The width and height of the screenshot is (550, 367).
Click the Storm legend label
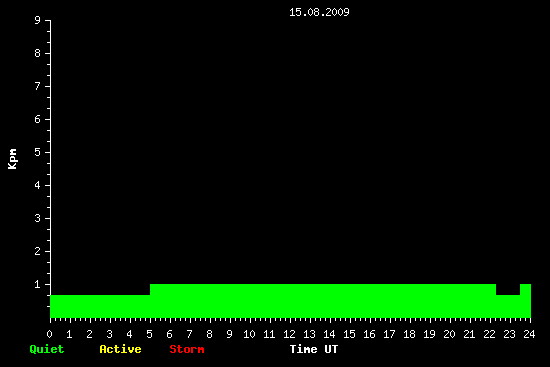[x=187, y=349]
